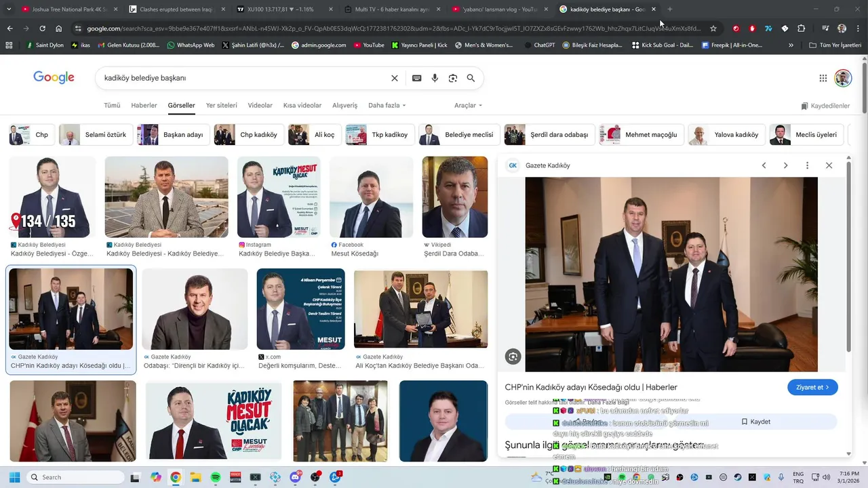Screen dimensions: 868x488
Task: Expand hidden bookmarks with the chevron
Action: 791,45
